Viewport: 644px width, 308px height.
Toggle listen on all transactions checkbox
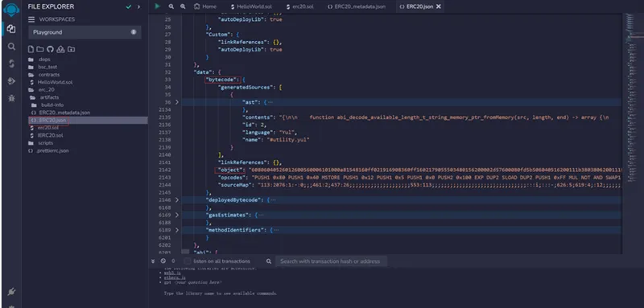188,261
